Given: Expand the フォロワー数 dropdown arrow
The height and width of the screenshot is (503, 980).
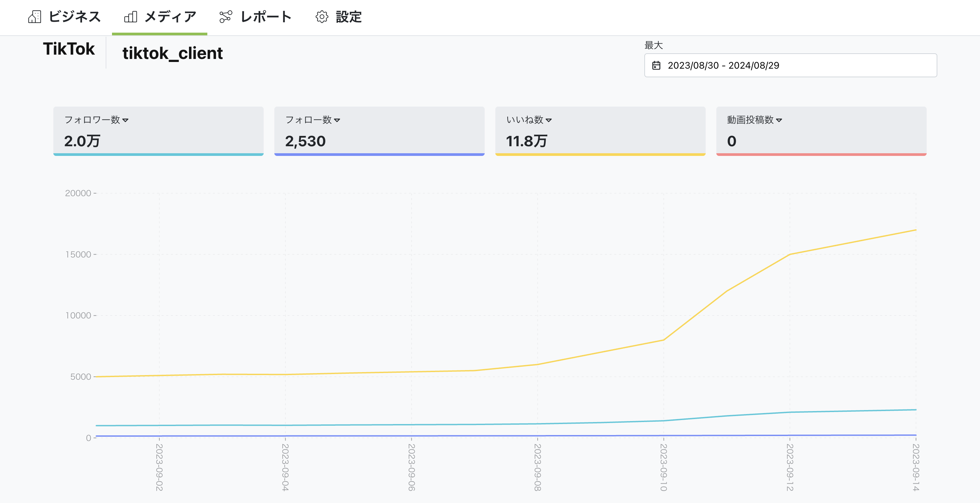Looking at the screenshot, I should pos(126,120).
